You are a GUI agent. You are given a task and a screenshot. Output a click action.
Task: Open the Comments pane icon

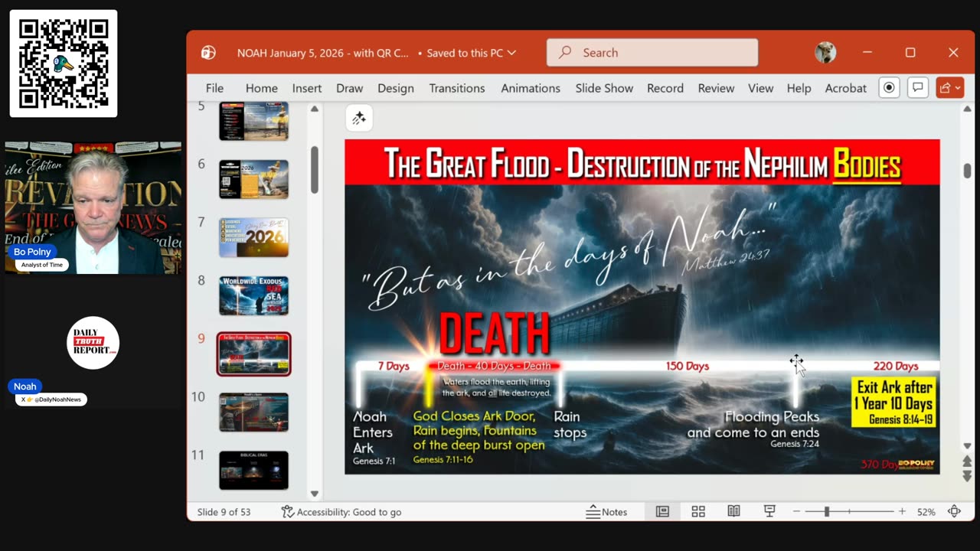click(x=918, y=88)
